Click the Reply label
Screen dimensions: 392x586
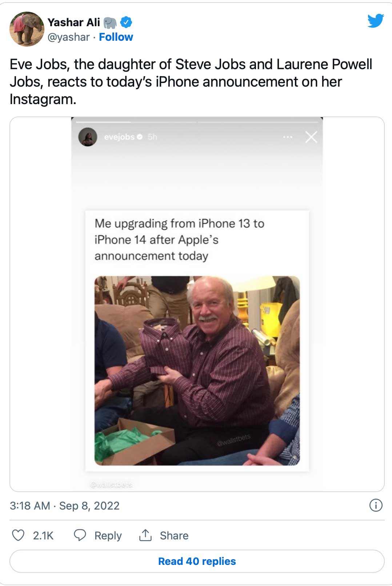point(108,536)
